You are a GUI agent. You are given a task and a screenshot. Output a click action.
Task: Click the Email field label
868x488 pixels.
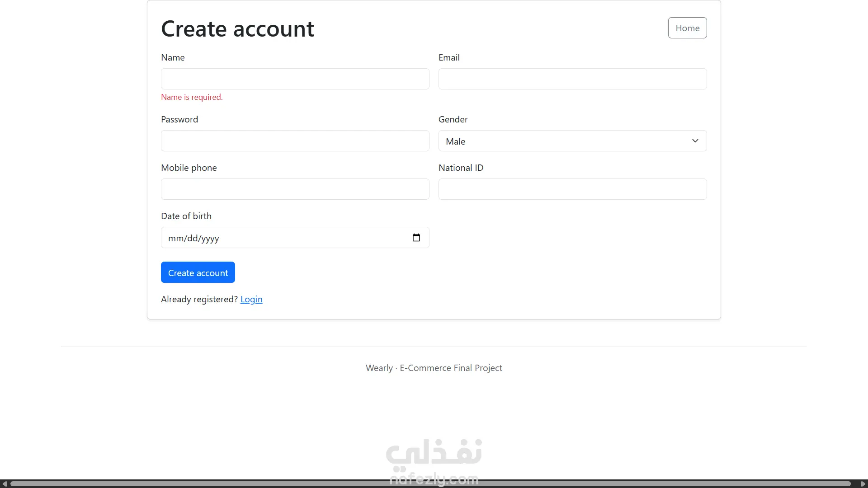[x=449, y=57]
